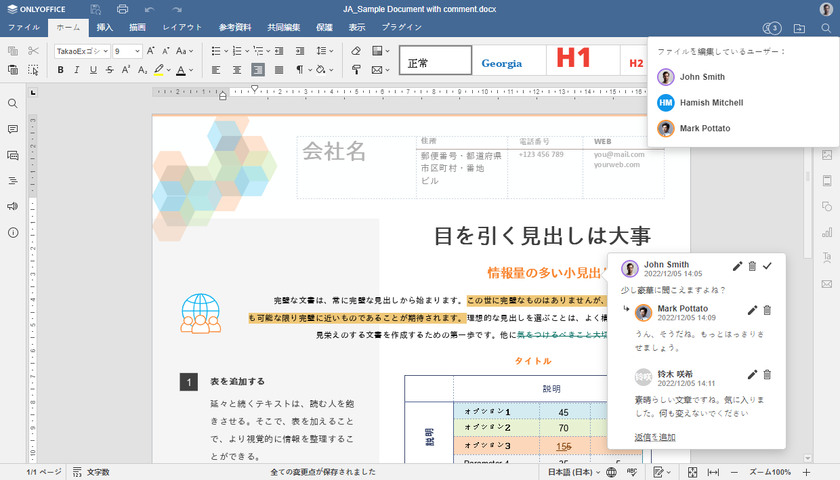840x480 pixels.
Task: Click the print icon in title bar
Action: [x=121, y=9]
